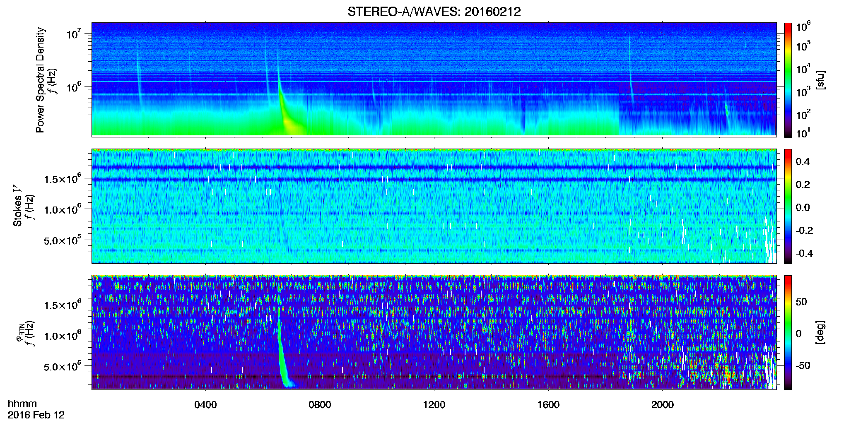Click the 2016 Feb 12 date label

36,415
